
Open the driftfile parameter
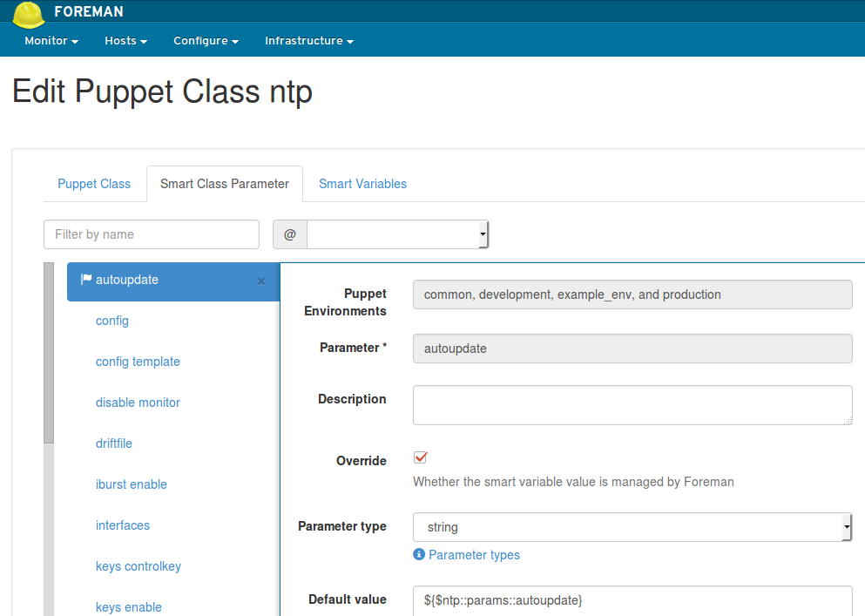113,443
